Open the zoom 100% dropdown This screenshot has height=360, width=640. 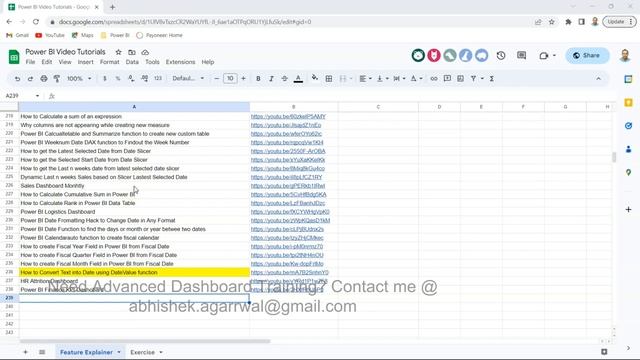[x=79, y=78]
